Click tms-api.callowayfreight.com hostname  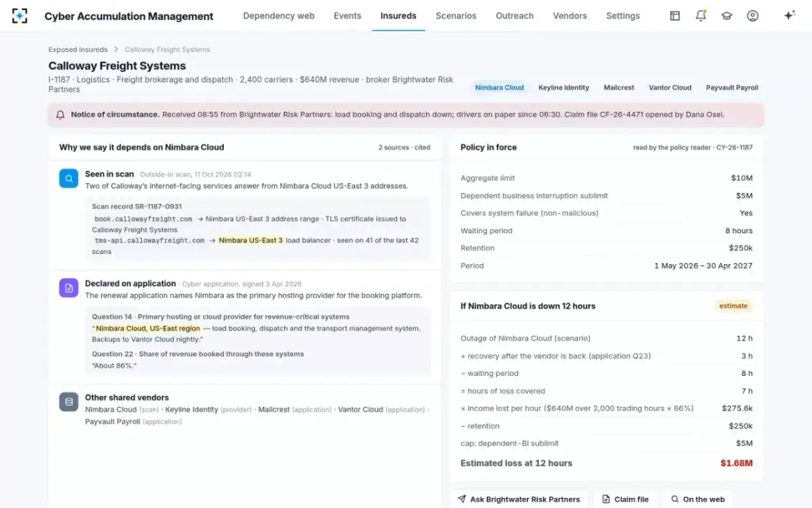pos(150,240)
